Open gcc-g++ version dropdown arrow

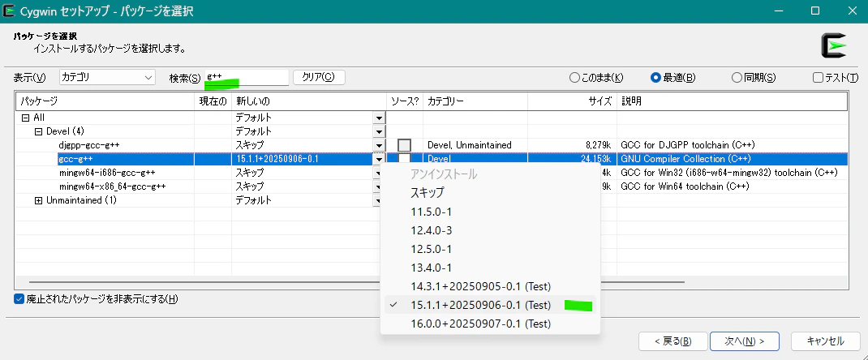pyautogui.click(x=379, y=159)
